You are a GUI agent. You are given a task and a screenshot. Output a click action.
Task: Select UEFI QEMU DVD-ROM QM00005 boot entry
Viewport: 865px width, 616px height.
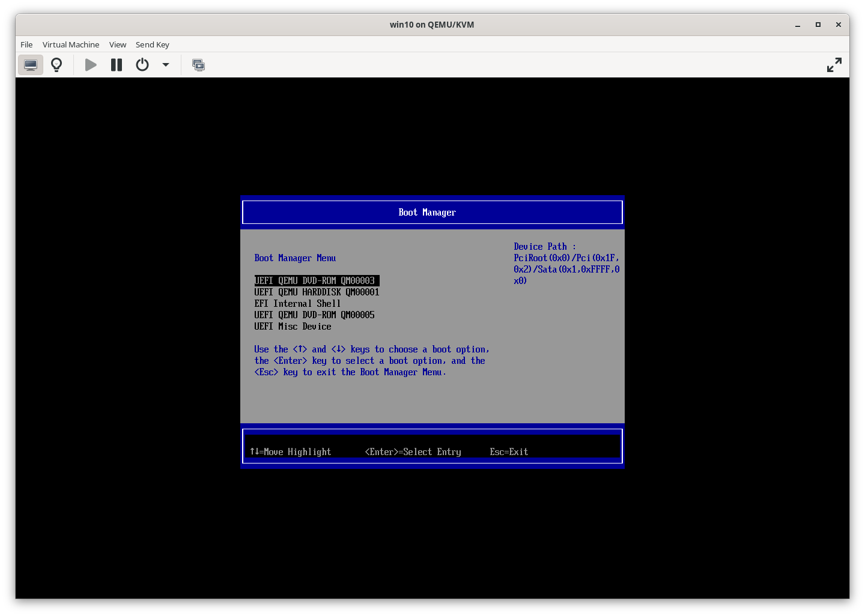point(314,315)
